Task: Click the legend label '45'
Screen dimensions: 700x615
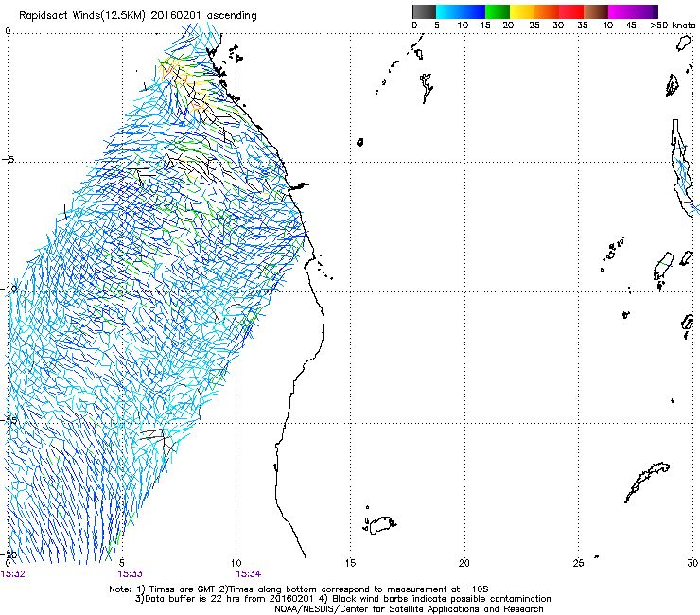Action: point(631,26)
